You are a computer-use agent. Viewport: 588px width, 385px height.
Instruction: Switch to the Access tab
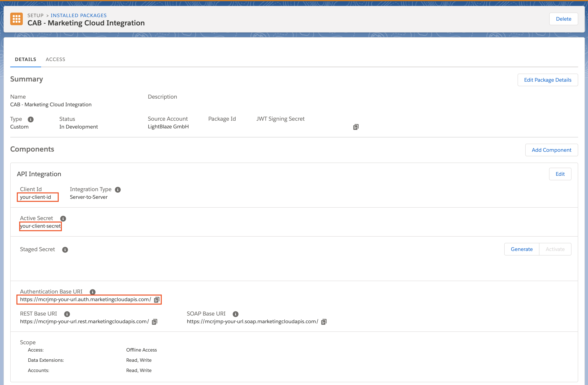pos(55,59)
